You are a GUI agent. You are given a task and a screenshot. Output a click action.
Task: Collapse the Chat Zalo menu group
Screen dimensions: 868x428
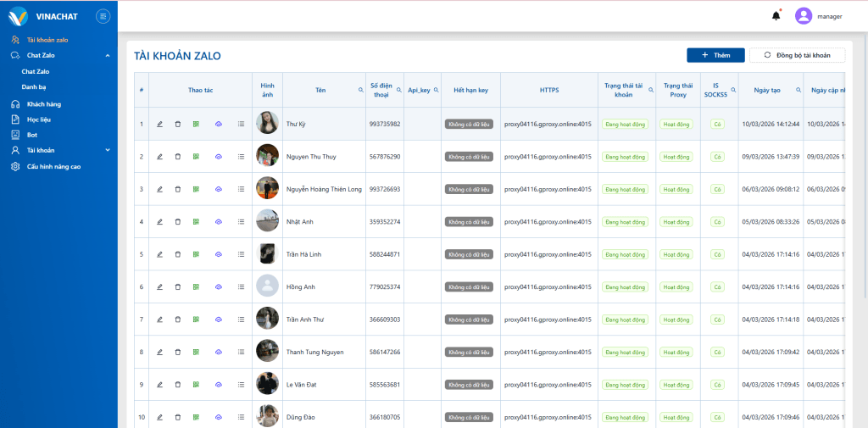click(x=108, y=56)
